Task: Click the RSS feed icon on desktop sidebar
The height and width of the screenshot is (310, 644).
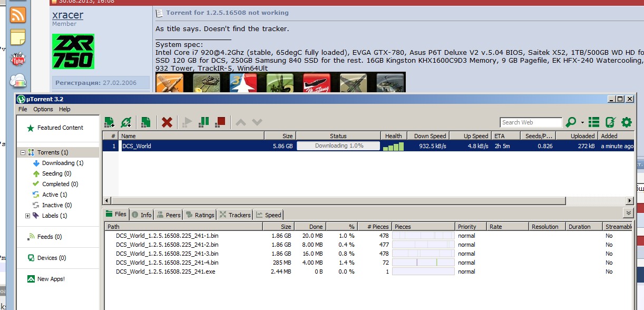Action: coord(18,15)
